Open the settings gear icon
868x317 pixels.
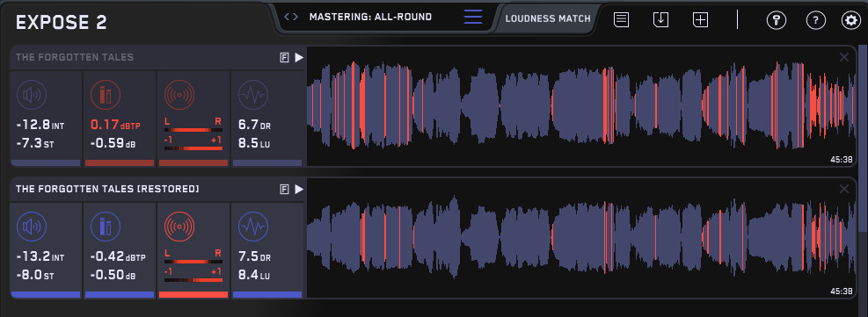pyautogui.click(x=850, y=20)
